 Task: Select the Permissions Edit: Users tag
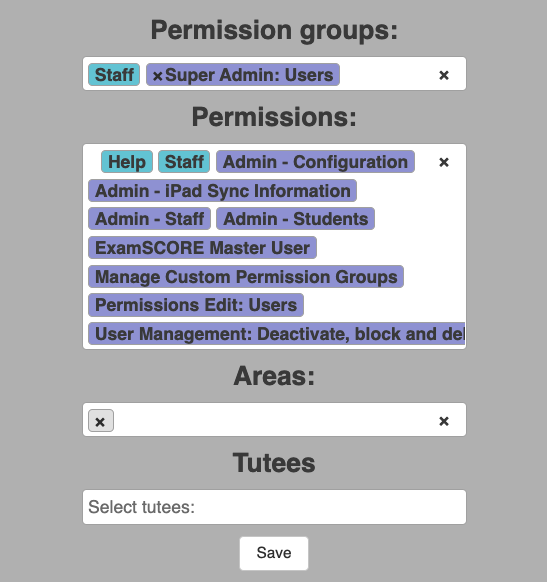coord(196,305)
